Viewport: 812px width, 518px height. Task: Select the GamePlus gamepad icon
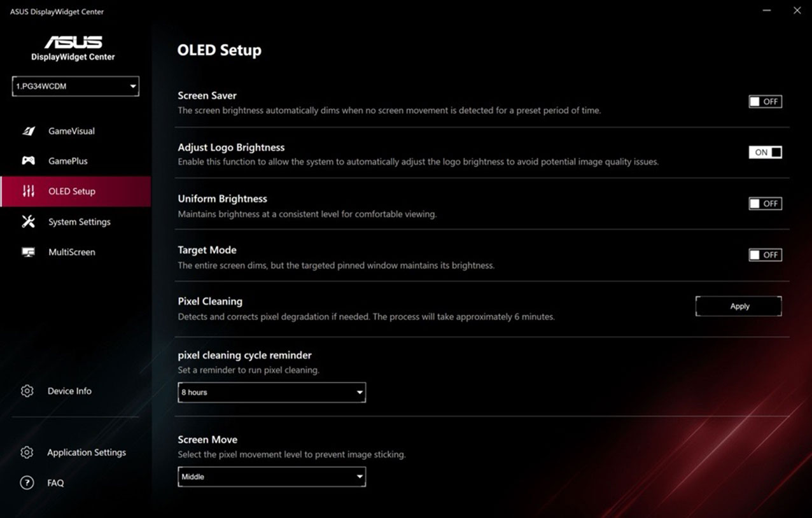pos(29,160)
